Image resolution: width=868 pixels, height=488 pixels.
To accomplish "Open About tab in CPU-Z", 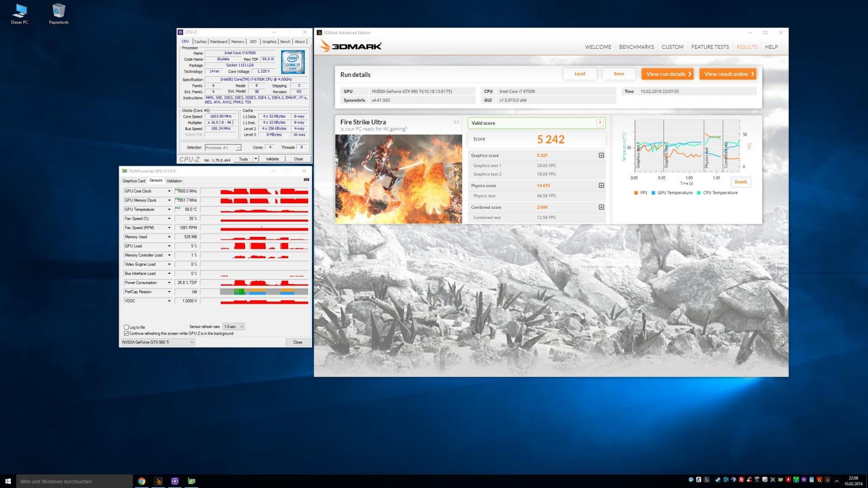I will coord(300,42).
